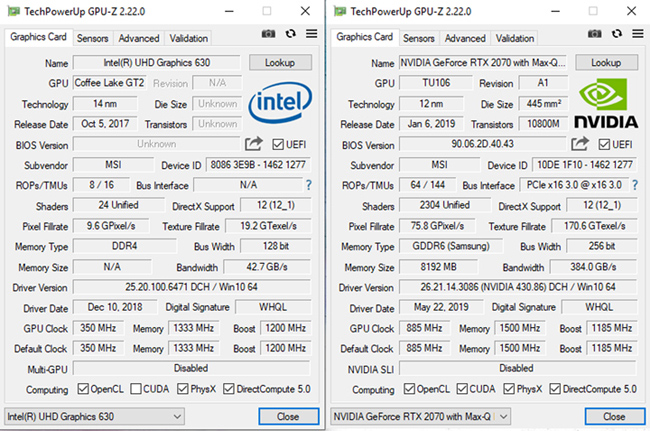
Task: Open the hamburger menu in Intel GPU-Z window
Action: pos(311,34)
